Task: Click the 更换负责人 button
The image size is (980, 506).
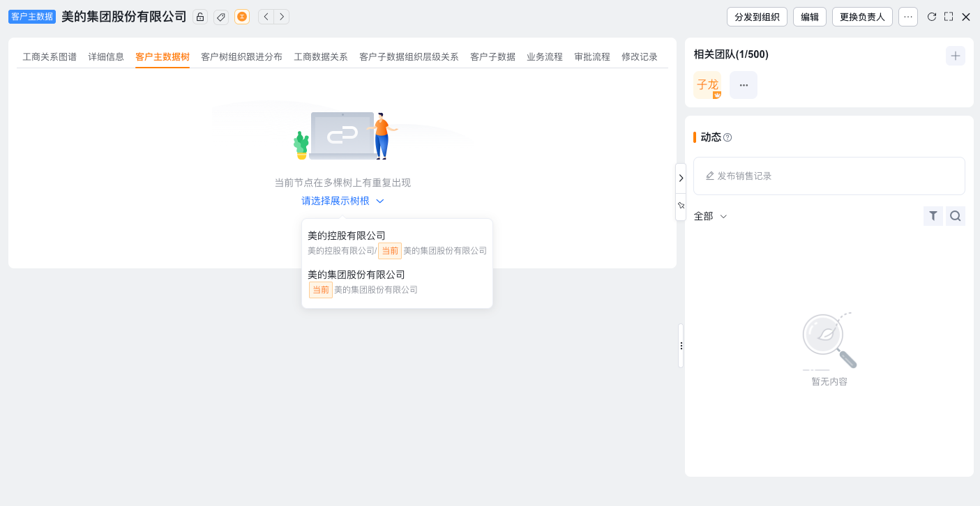Action: click(x=862, y=17)
